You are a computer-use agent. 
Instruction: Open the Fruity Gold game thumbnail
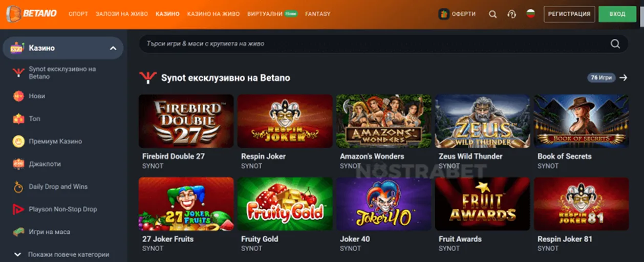point(285,204)
